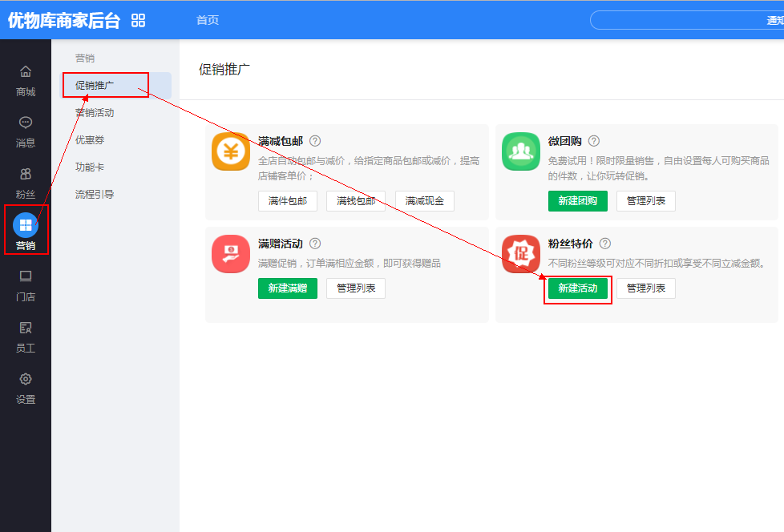Click the help icon next to 微团购

point(594,141)
